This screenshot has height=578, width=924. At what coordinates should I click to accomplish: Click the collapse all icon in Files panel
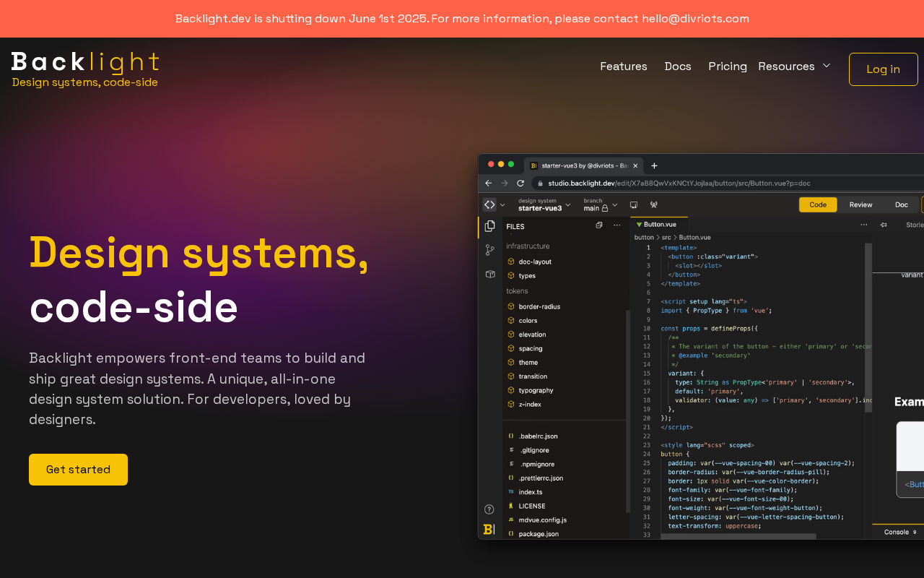598,225
